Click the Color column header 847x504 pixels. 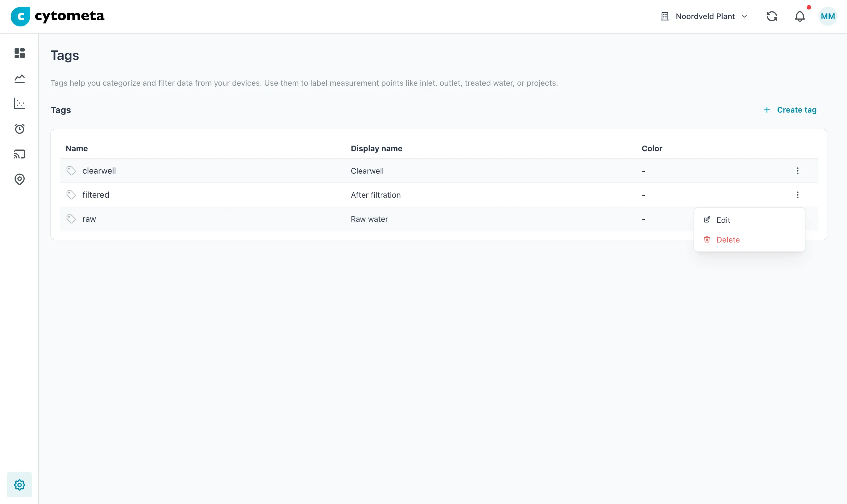pos(652,148)
